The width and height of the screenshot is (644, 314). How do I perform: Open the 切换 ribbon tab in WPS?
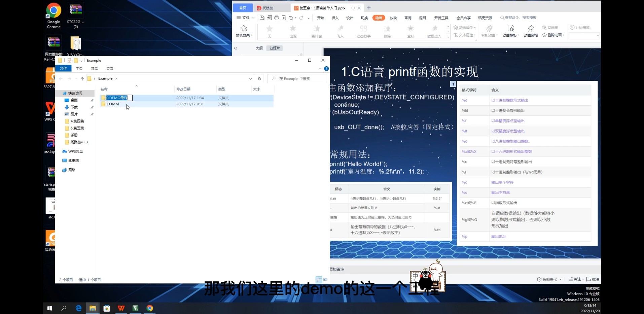coord(364,18)
